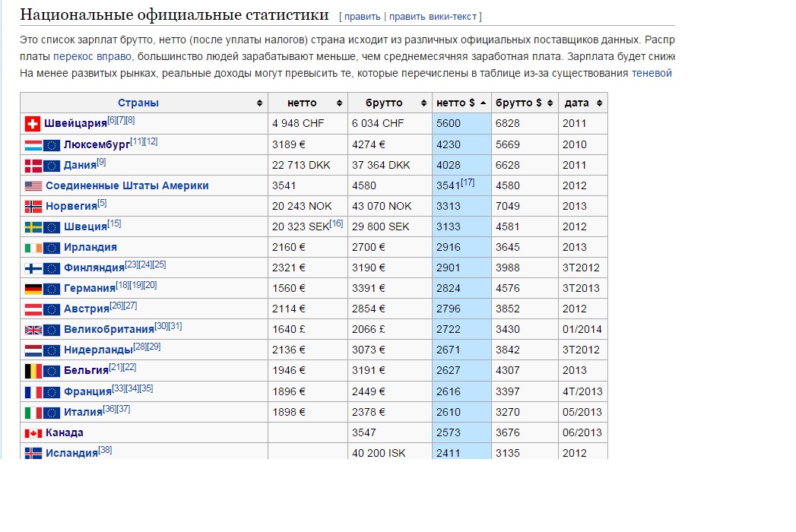Follow the перекос вправо link
The image size is (796, 532).
pos(92,56)
